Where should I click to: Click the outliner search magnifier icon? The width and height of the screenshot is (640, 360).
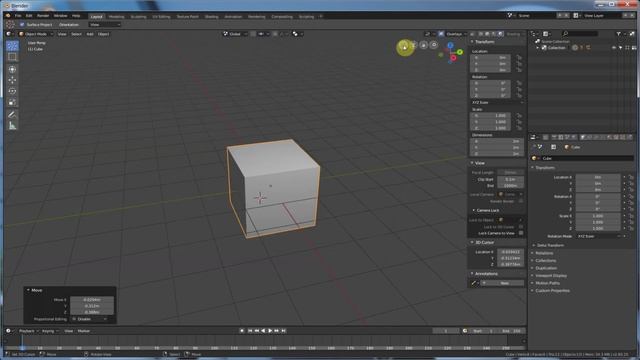(x=565, y=34)
